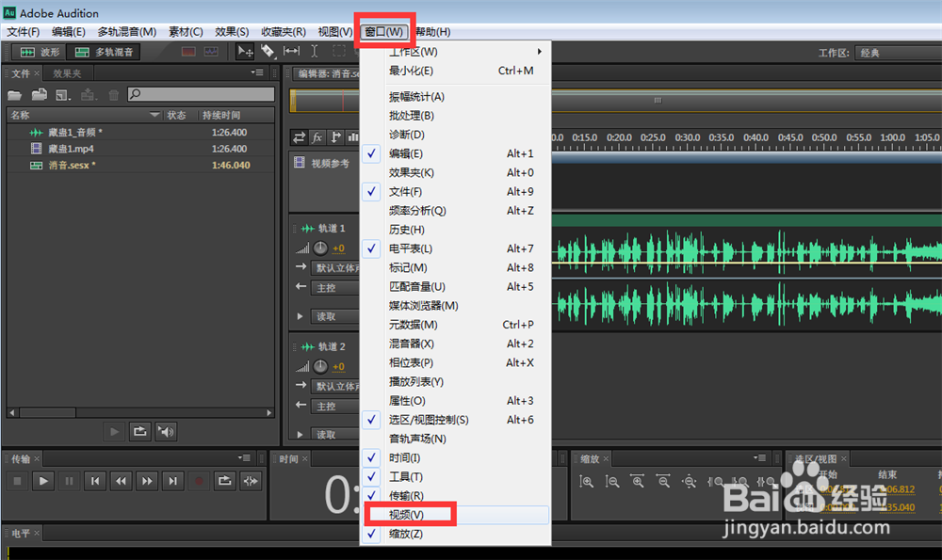Click the zoom out amplitude icon
The width and height of the screenshot is (942, 560).
pos(612,481)
